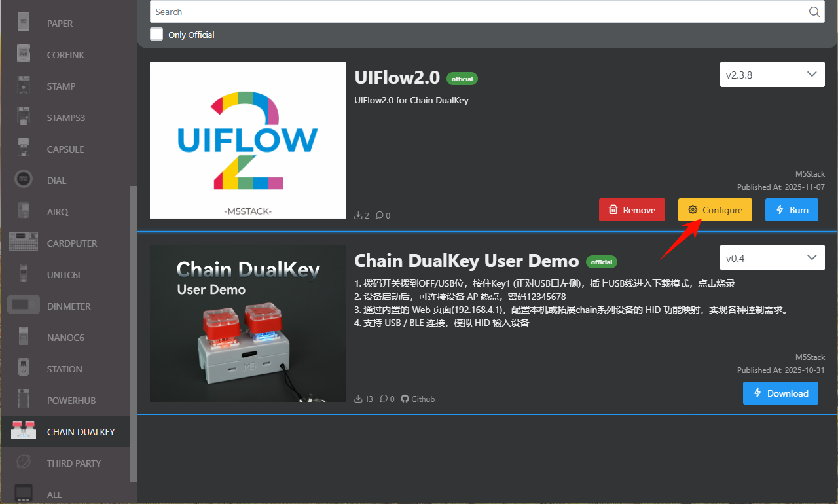Click the blue Burn button

point(792,210)
